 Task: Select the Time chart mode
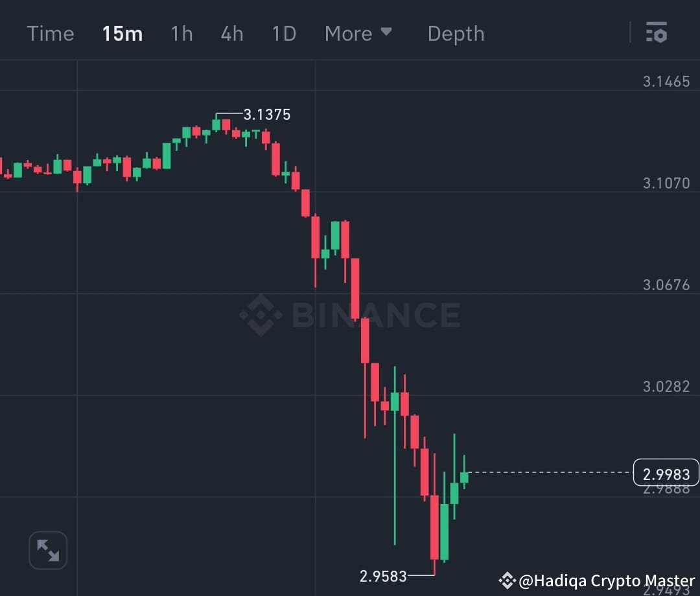tap(50, 34)
